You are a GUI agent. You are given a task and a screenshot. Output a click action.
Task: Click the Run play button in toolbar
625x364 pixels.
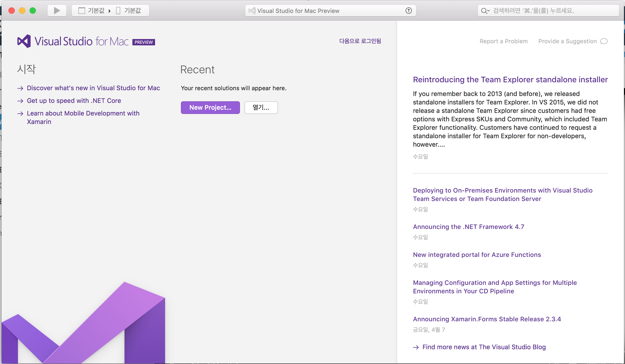point(57,11)
